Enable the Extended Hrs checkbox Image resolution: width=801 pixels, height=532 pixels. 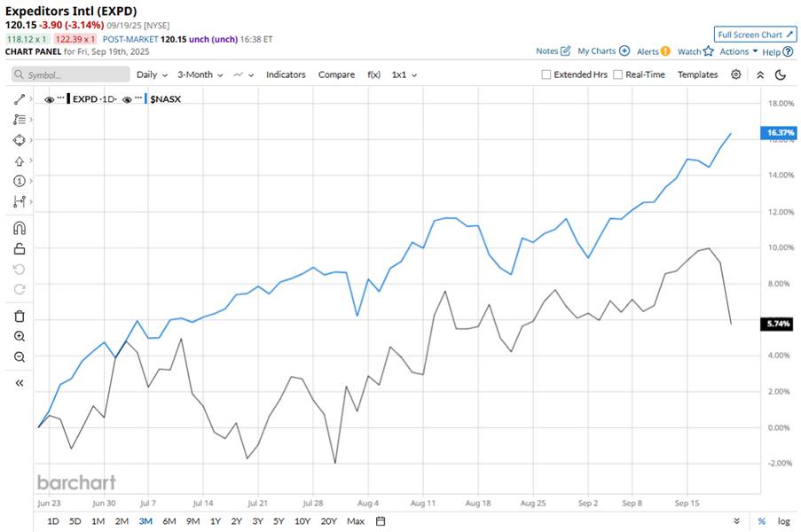point(546,75)
